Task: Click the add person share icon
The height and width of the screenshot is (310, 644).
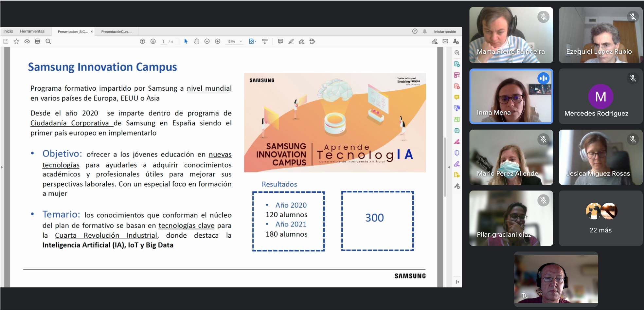Action: (456, 41)
